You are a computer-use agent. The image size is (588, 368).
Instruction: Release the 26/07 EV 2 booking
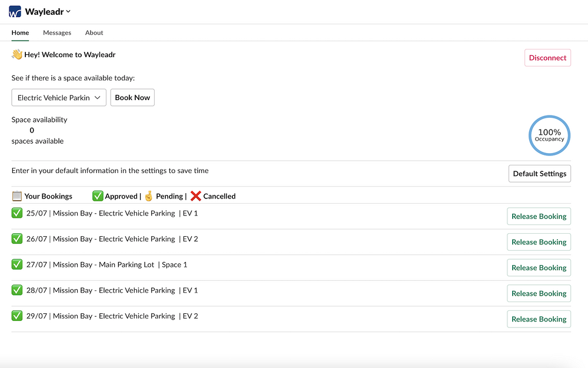point(539,242)
